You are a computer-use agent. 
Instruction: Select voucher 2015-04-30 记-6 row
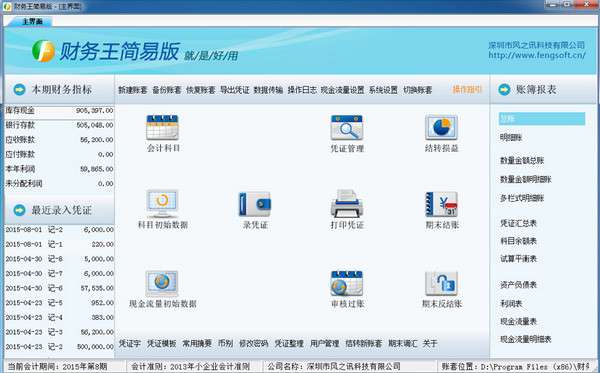point(59,288)
